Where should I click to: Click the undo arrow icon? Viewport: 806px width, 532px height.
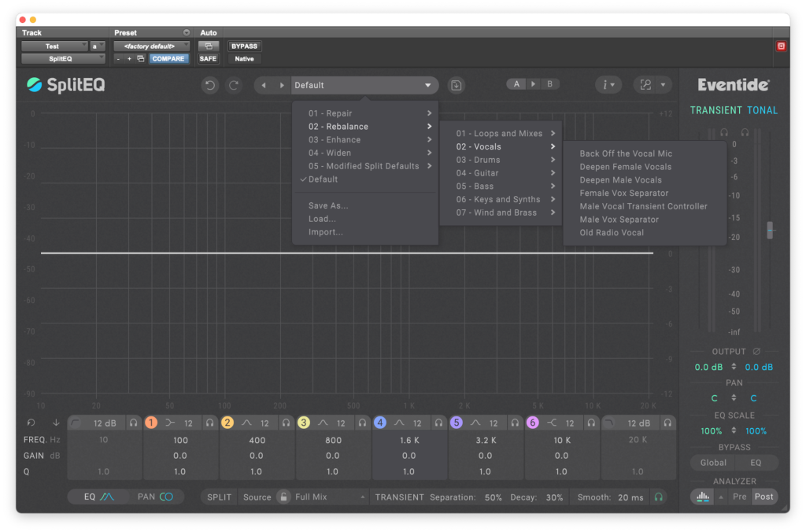pyautogui.click(x=209, y=85)
